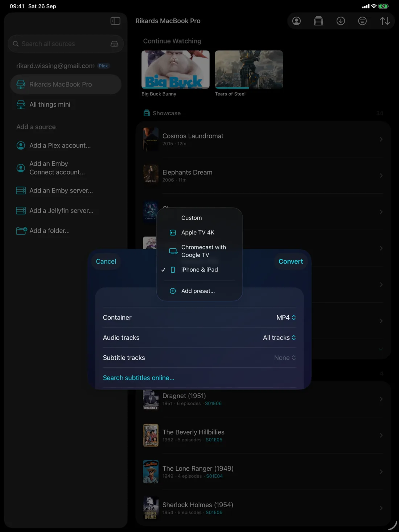
Task: Select Add a Plex account...
Action: [65, 145]
